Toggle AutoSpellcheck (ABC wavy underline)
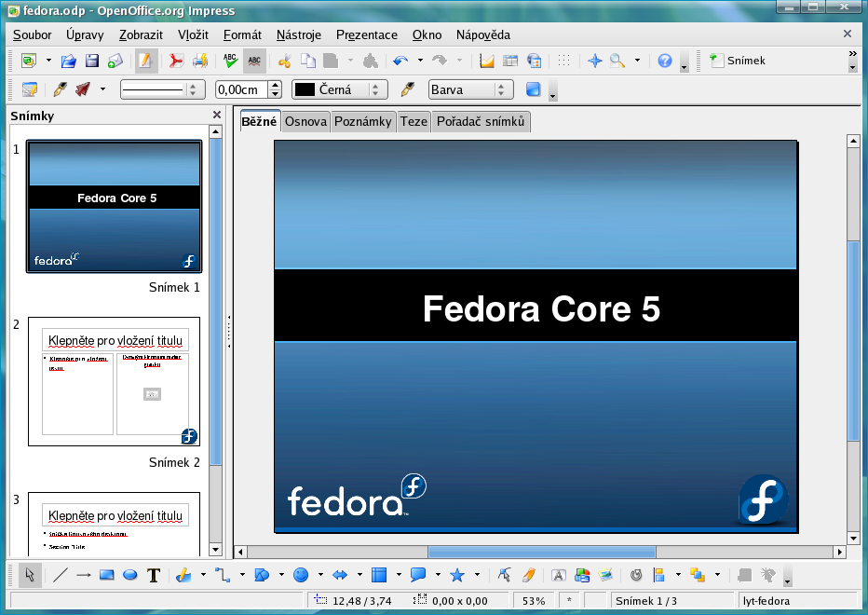The image size is (868, 615). click(x=254, y=61)
